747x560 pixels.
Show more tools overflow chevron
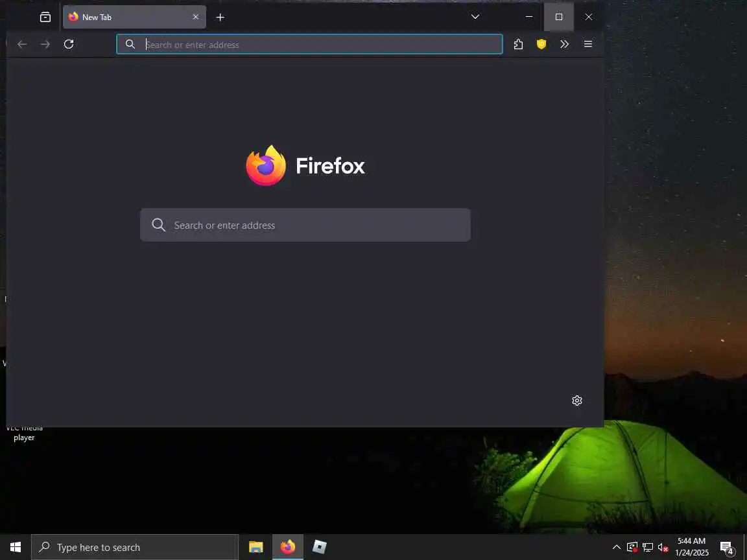click(x=565, y=44)
